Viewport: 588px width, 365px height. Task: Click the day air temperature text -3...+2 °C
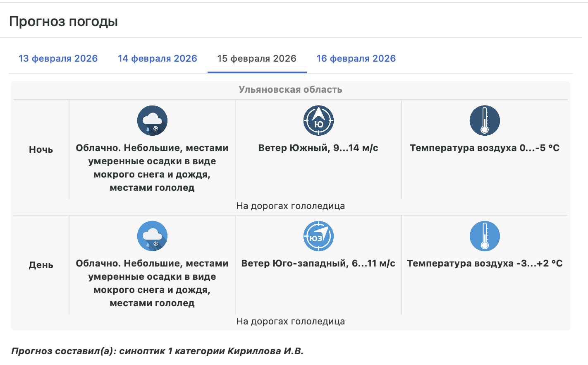click(x=485, y=263)
